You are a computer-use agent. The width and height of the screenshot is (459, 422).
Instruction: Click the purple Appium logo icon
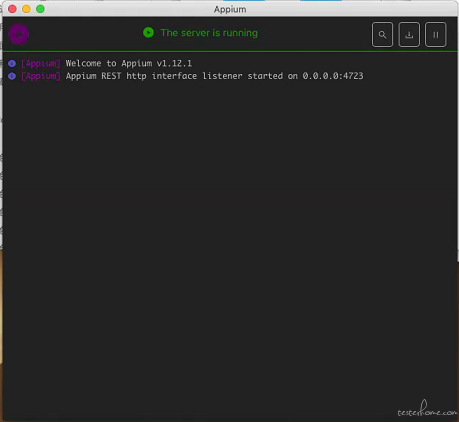(x=19, y=34)
